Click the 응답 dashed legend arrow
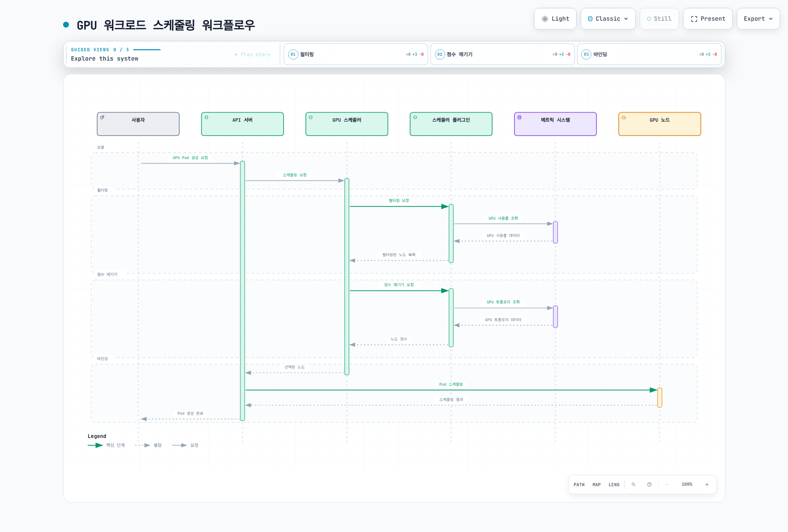 point(143,445)
